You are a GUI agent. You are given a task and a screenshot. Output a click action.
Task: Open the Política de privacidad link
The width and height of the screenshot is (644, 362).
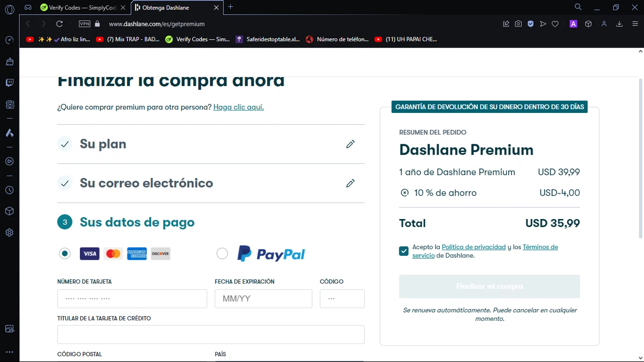[474, 247]
